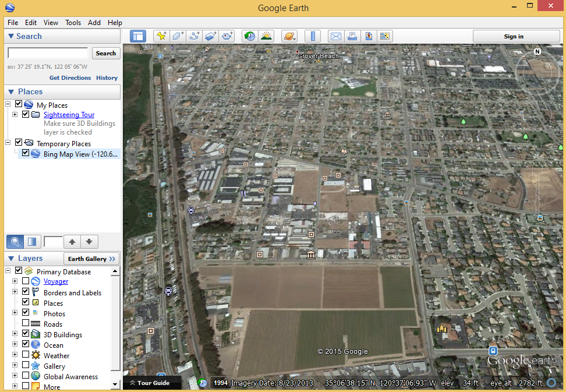The image size is (566, 392).
Task: Click the Print icon in the toolbar
Action: (352, 36)
